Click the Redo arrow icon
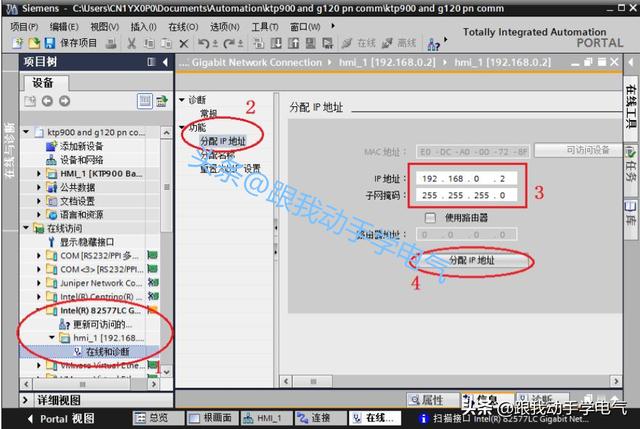The image size is (640, 429). point(229,43)
